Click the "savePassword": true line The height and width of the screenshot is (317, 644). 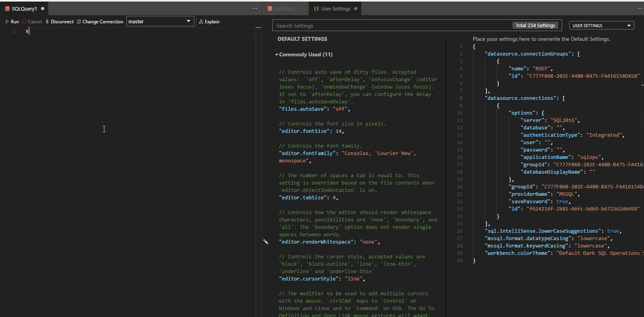pyautogui.click(x=540, y=202)
